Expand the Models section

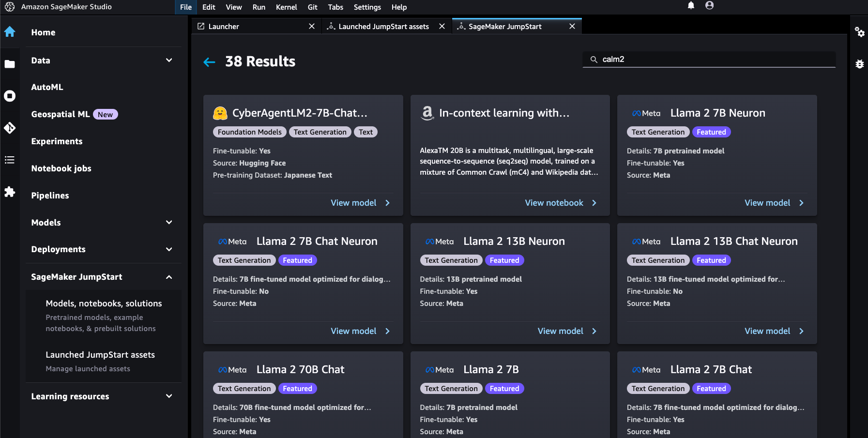click(x=169, y=223)
